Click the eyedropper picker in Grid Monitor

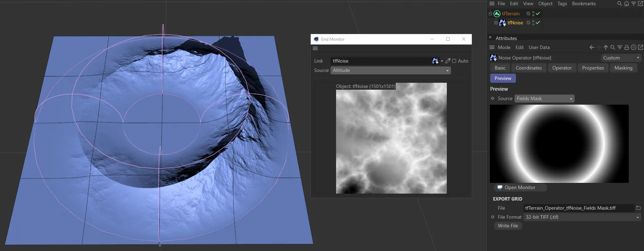(448, 61)
